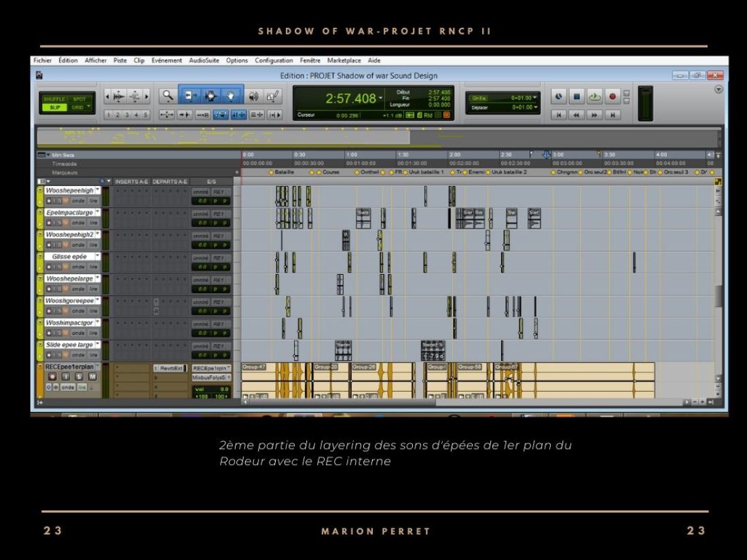This screenshot has width=747, height=560.
Task: Select the Zoomer magnifying glass tool
Action: [x=168, y=96]
